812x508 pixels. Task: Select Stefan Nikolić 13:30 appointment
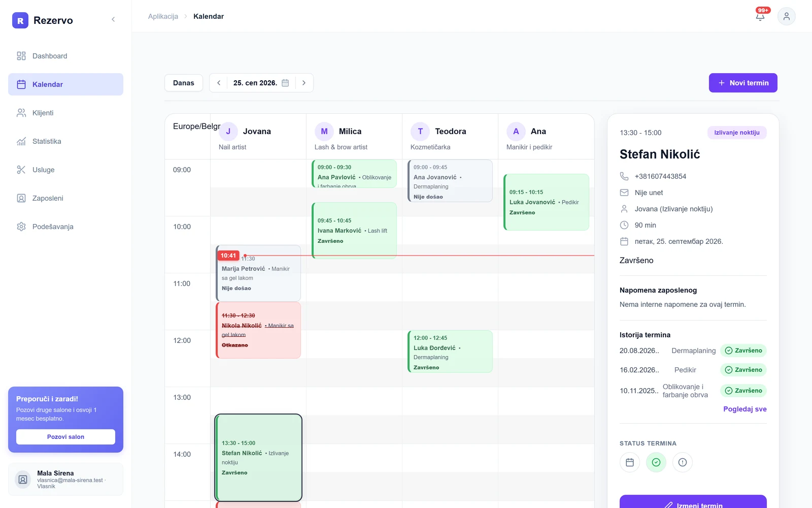(x=258, y=458)
